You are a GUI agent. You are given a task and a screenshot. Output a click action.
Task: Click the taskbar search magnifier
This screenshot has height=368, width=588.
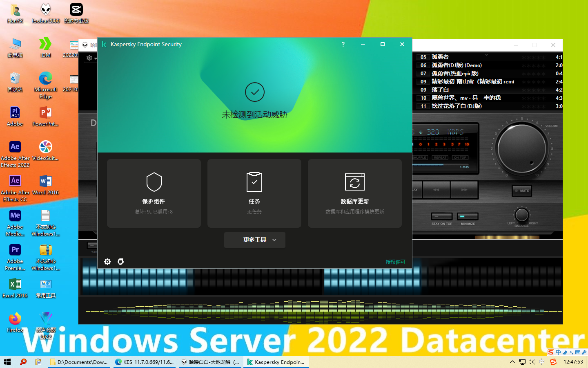pos(23,362)
